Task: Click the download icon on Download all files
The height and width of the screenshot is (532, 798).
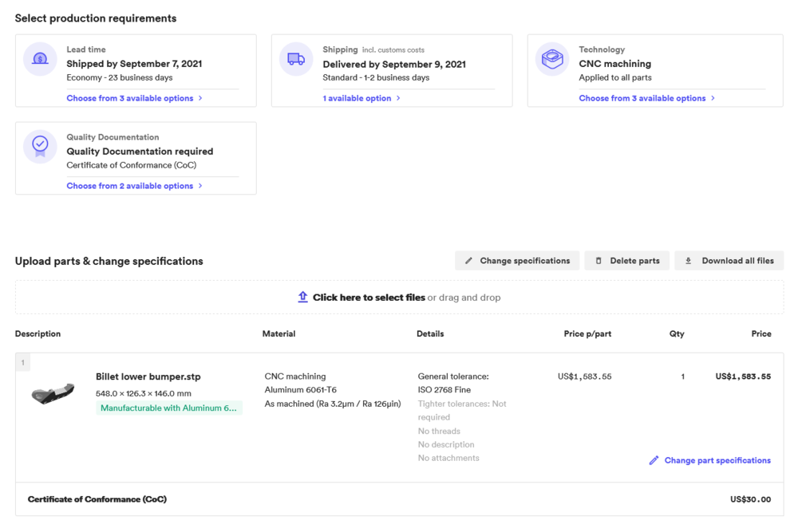Action: (688, 260)
